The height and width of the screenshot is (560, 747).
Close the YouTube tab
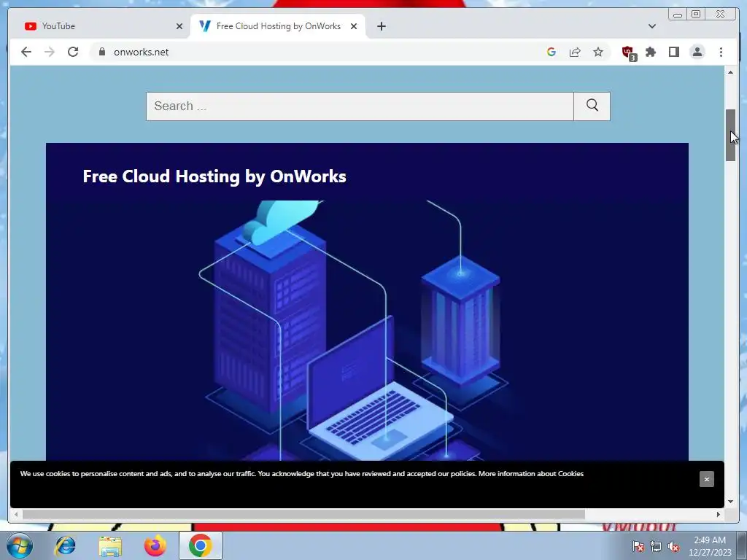pos(179,26)
